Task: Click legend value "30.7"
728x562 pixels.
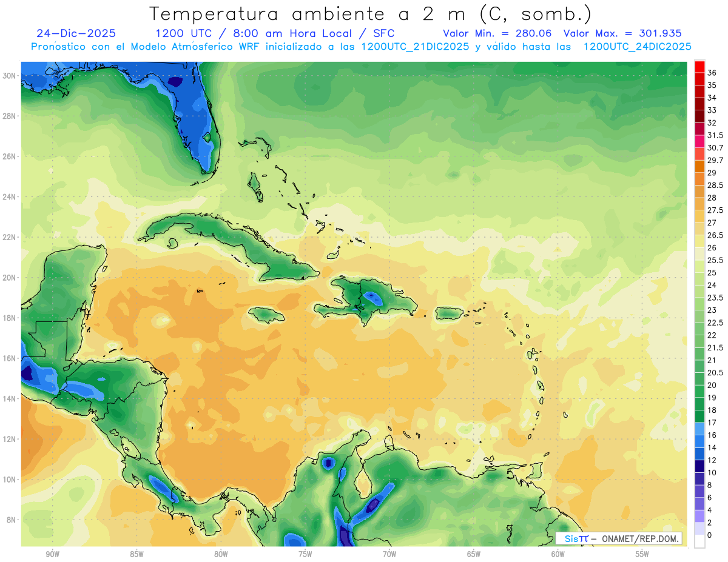Action: tap(715, 147)
